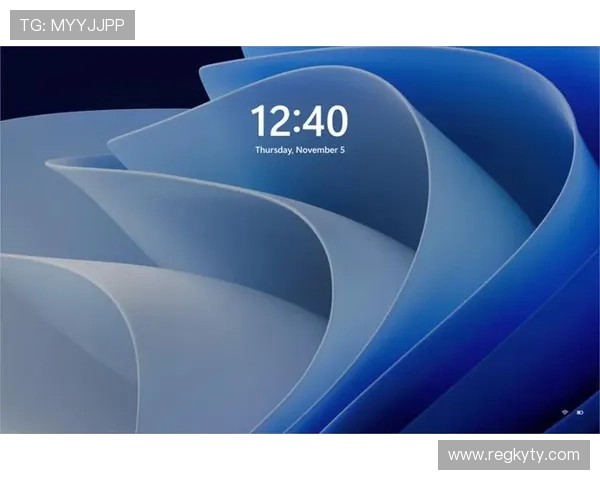Viewport: 600px width, 480px height.
Task: Open the www.regkyty.com link
Action: [x=512, y=455]
